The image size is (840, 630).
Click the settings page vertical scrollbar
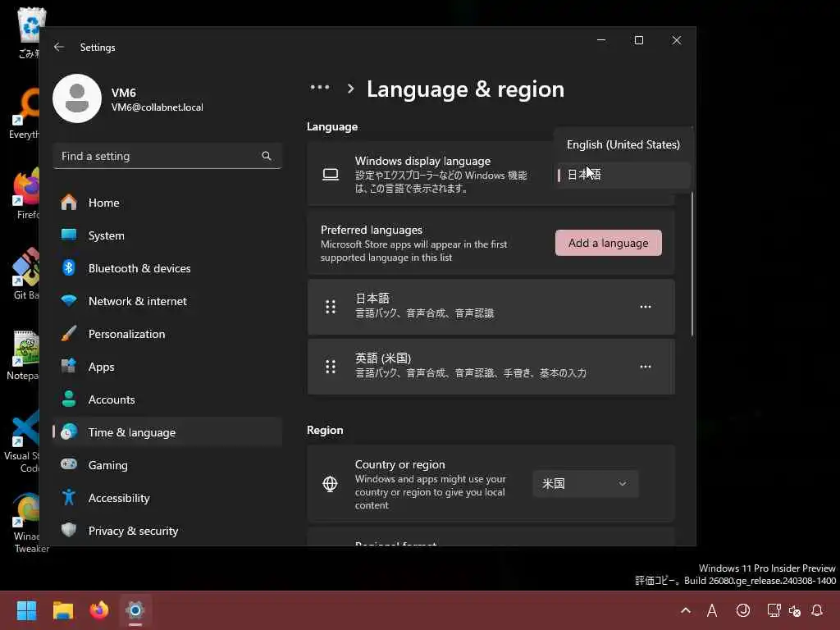point(692,263)
